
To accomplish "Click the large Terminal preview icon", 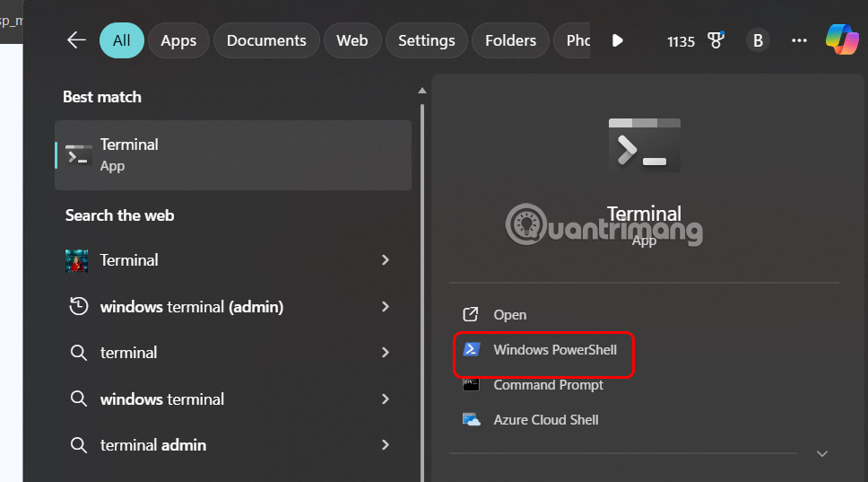I will (x=645, y=145).
